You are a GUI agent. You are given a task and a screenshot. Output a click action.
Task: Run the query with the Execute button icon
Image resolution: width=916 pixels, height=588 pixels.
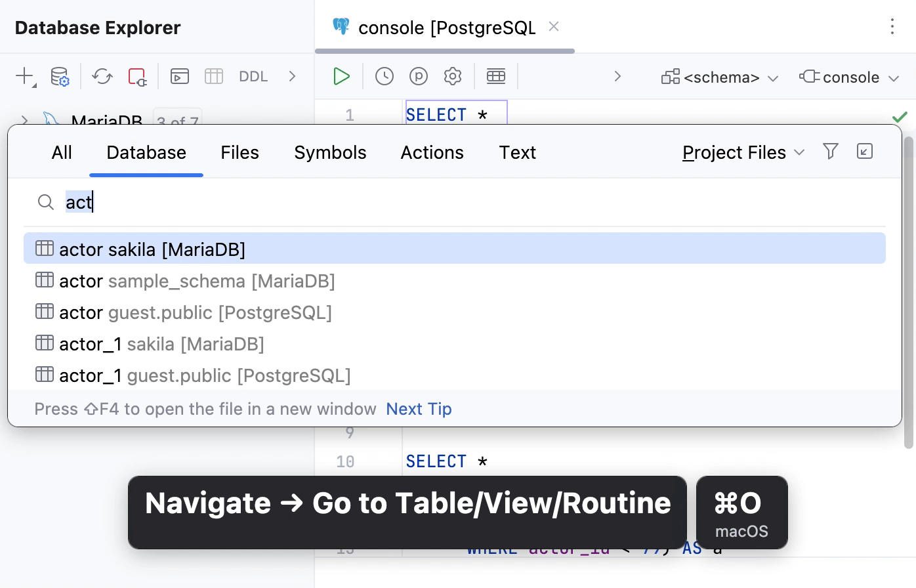pos(341,76)
